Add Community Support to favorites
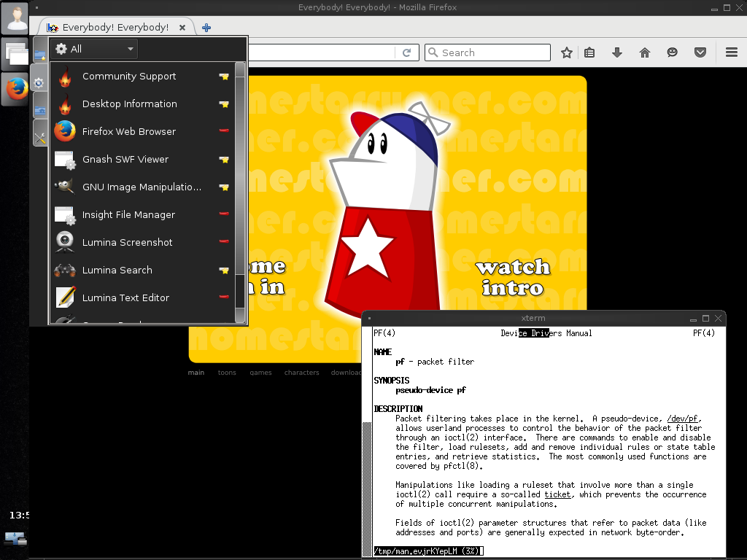 [x=224, y=76]
